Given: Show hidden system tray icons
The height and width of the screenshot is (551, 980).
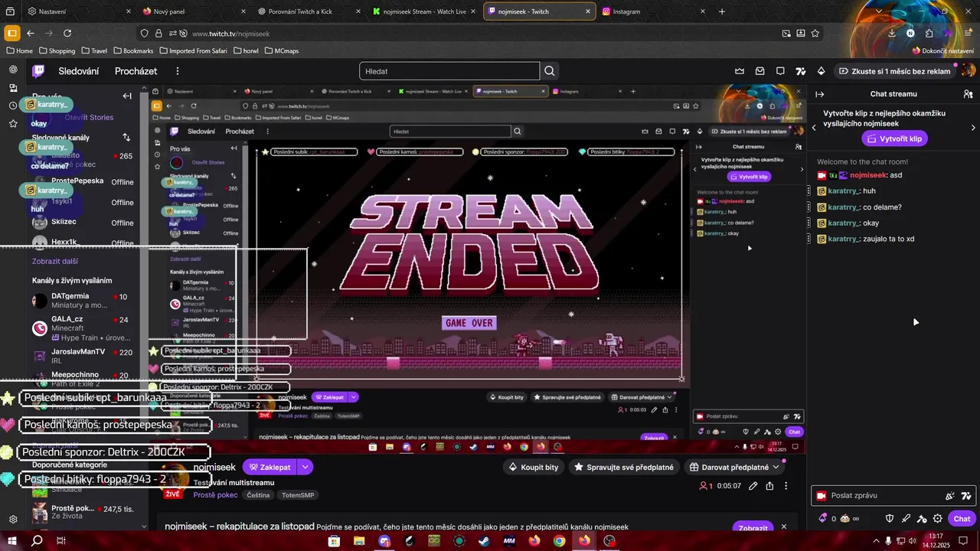Looking at the screenshot, I should tap(878, 540).
